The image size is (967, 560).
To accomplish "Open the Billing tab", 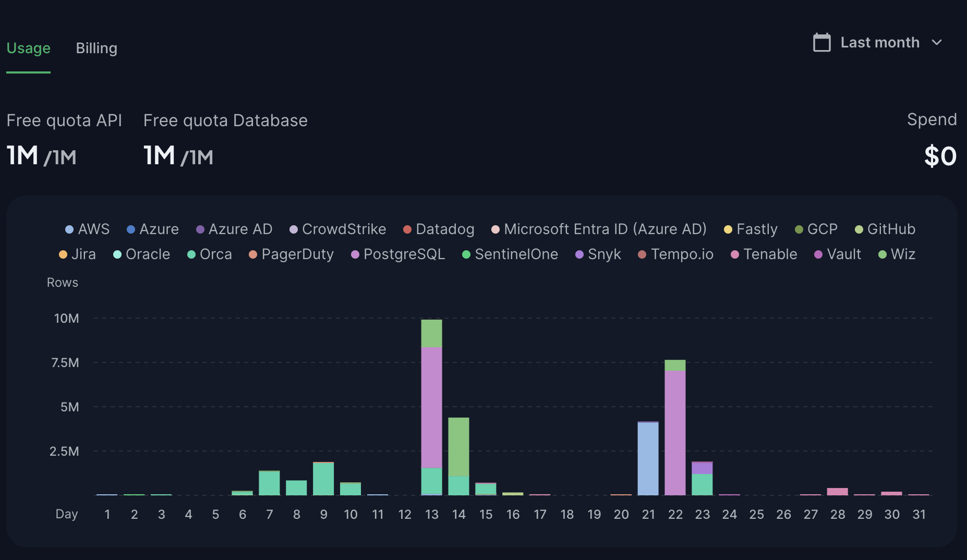I will (x=96, y=48).
